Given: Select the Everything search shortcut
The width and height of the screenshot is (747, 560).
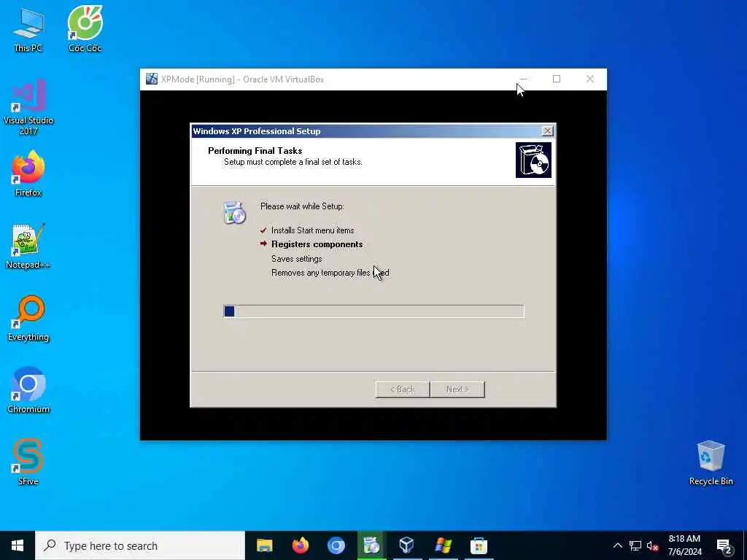Looking at the screenshot, I should click(28, 318).
